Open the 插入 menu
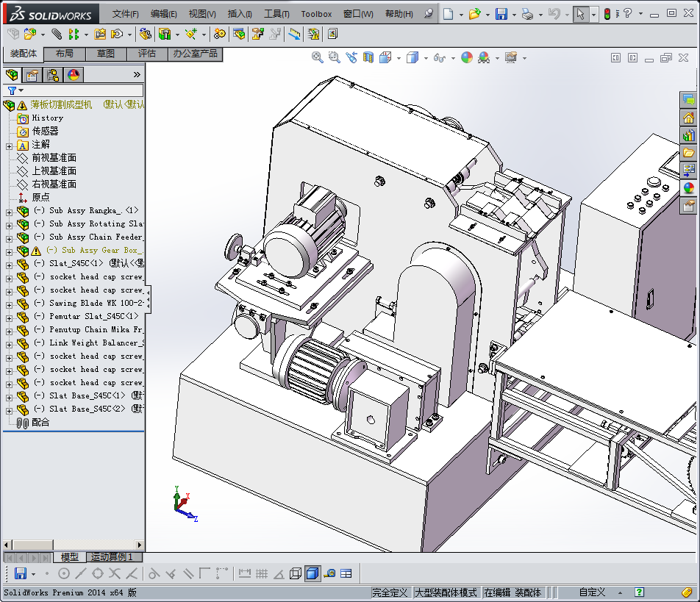 pos(240,14)
